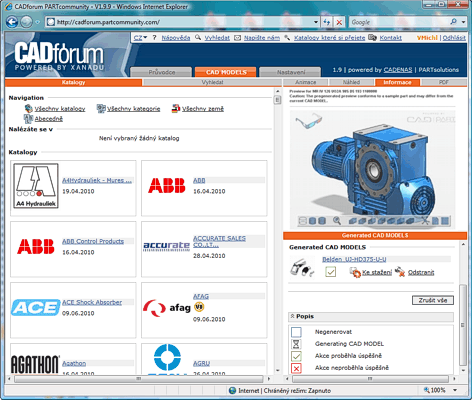Image resolution: width=472 pixels, height=400 pixels.
Task: Switch to the Vyhledat panel tab
Action: tap(212, 82)
